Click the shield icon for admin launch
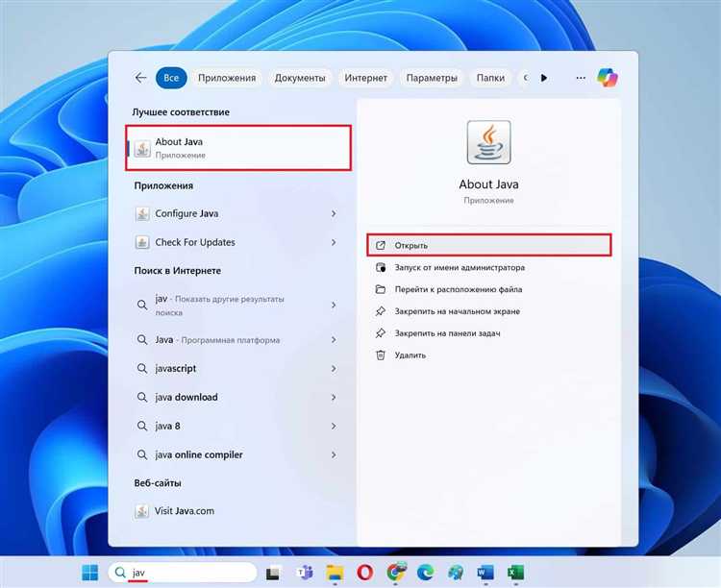 click(381, 267)
